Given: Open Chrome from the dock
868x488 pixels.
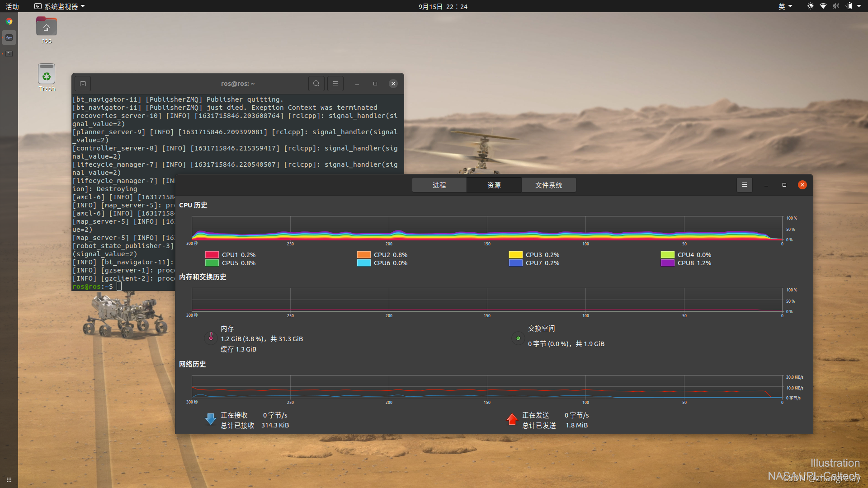Looking at the screenshot, I should click(x=9, y=21).
